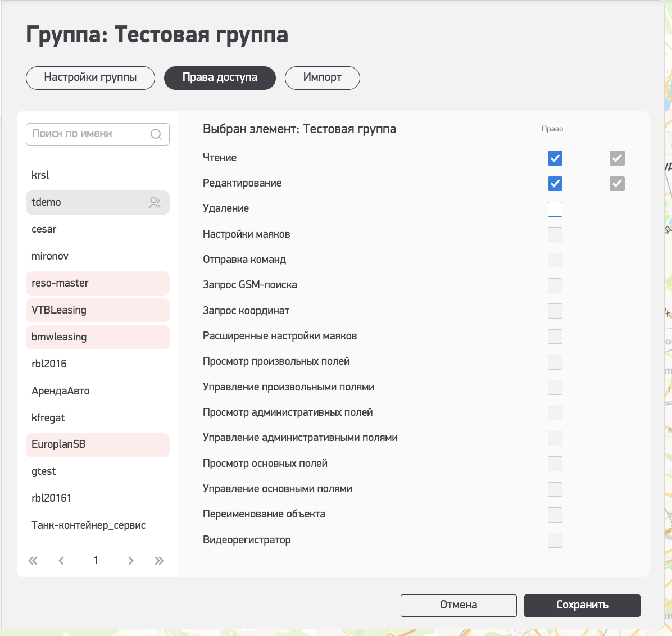Click the Отмена button
Image resolution: width=672 pixels, height=636 pixels.
pos(458,606)
